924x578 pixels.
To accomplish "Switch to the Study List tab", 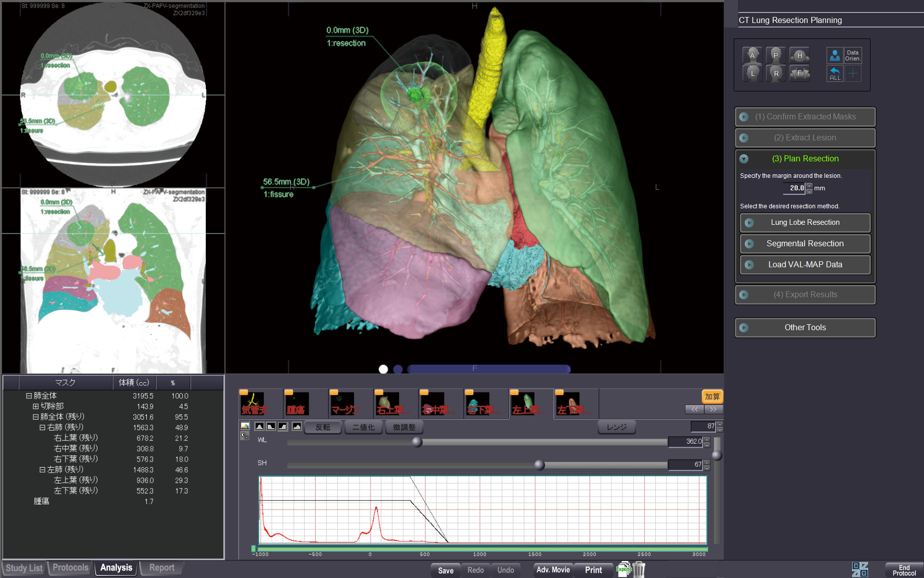I will (24, 568).
